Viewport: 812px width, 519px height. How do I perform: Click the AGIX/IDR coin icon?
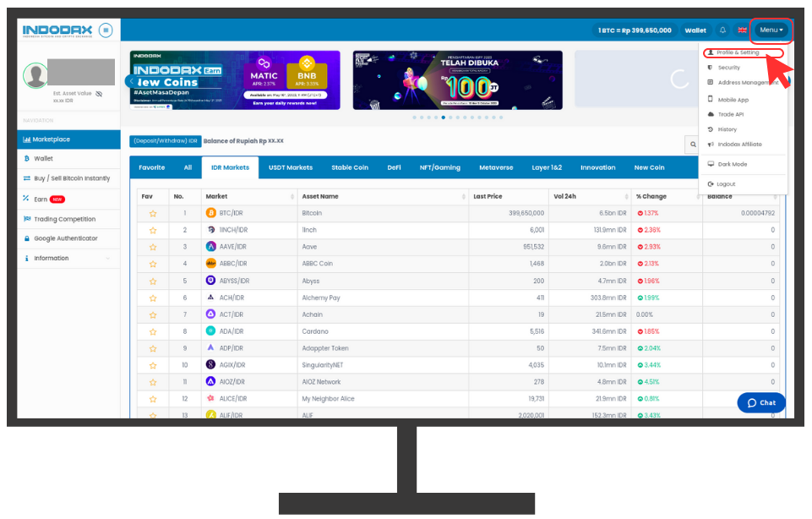(x=210, y=364)
